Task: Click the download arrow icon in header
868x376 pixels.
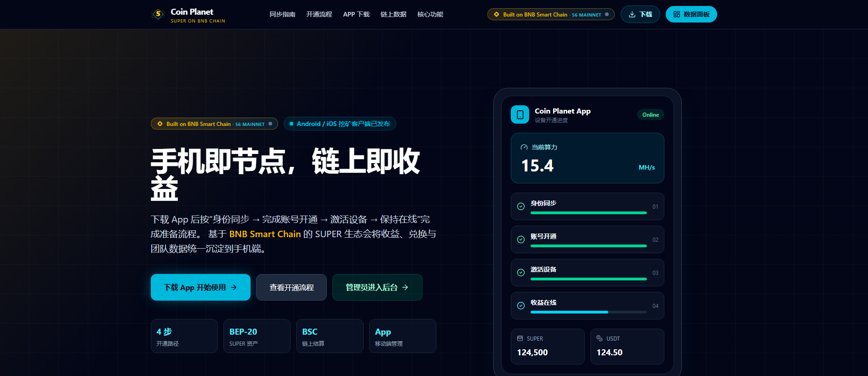Action: click(x=632, y=14)
